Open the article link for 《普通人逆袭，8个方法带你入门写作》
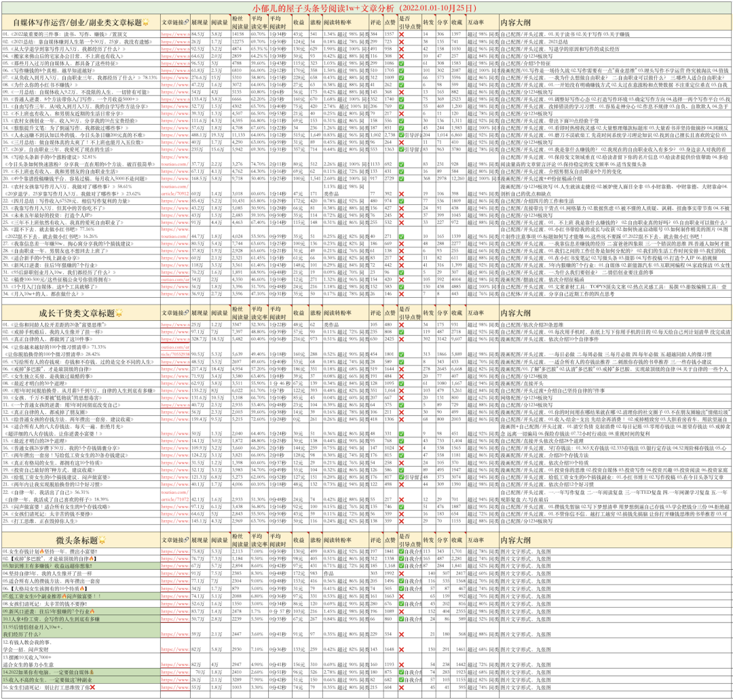Screen dimensions: 733x700 pos(175,99)
